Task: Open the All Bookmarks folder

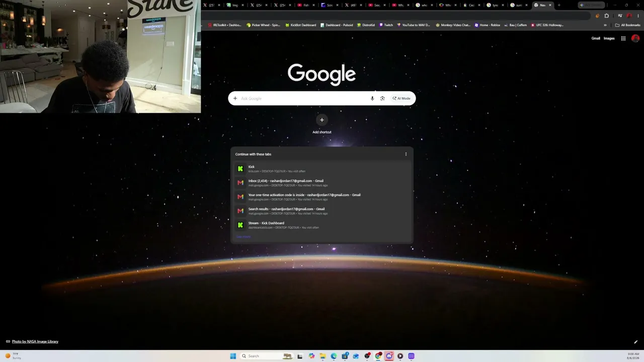Action: tap(627, 25)
